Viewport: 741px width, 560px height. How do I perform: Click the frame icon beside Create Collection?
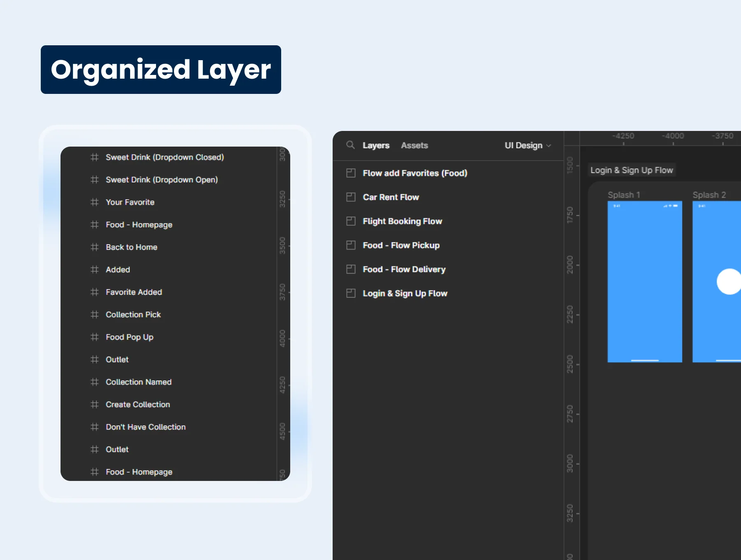click(95, 404)
